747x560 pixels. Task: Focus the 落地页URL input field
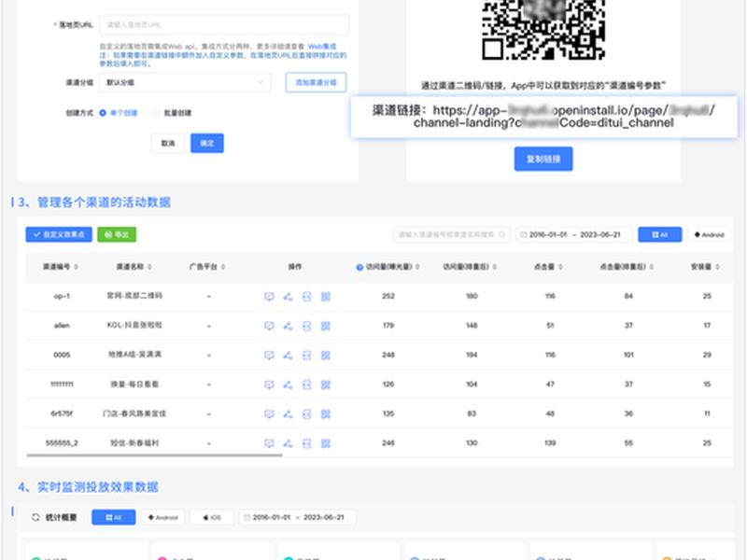(224, 25)
